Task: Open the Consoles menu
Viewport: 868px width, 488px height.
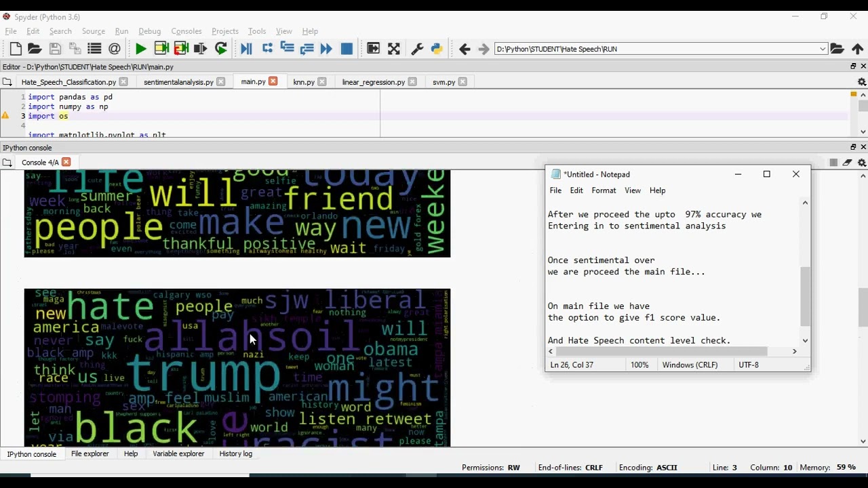Action: [x=186, y=31]
